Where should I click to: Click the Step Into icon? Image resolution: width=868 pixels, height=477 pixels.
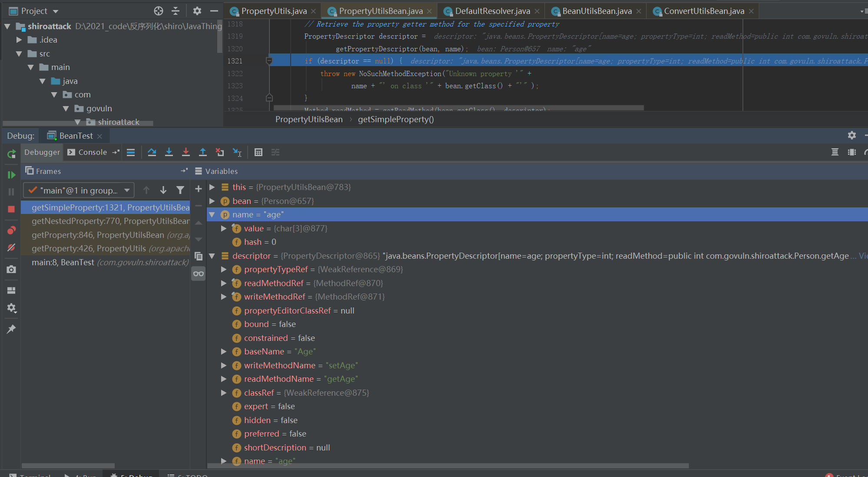(x=169, y=152)
